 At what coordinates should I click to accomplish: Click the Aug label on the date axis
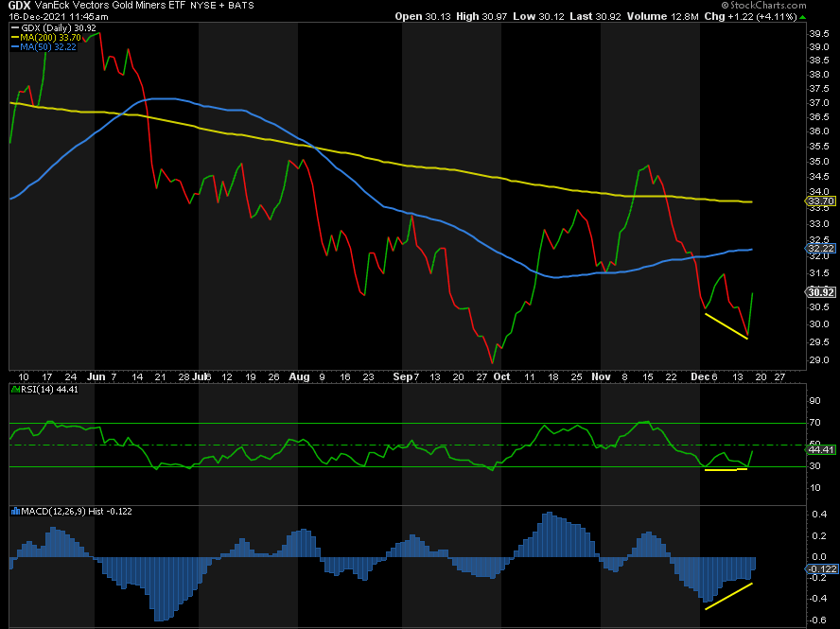click(x=299, y=376)
